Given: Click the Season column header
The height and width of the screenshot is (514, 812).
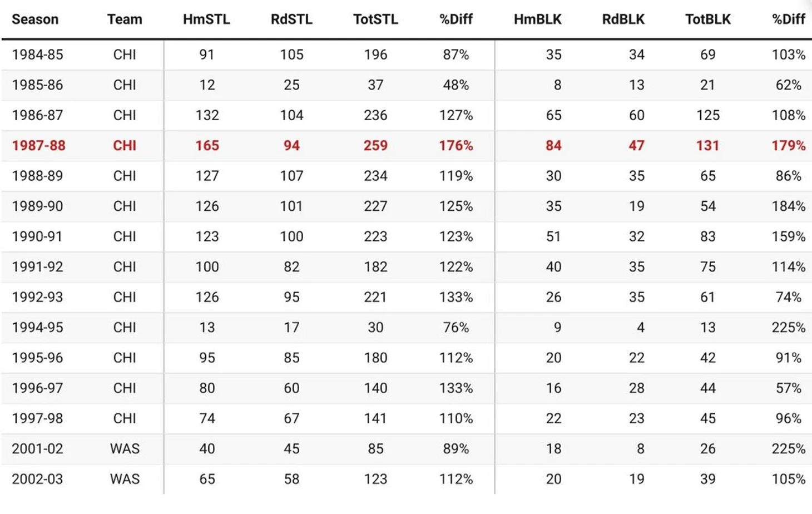Looking at the screenshot, I should point(35,19).
